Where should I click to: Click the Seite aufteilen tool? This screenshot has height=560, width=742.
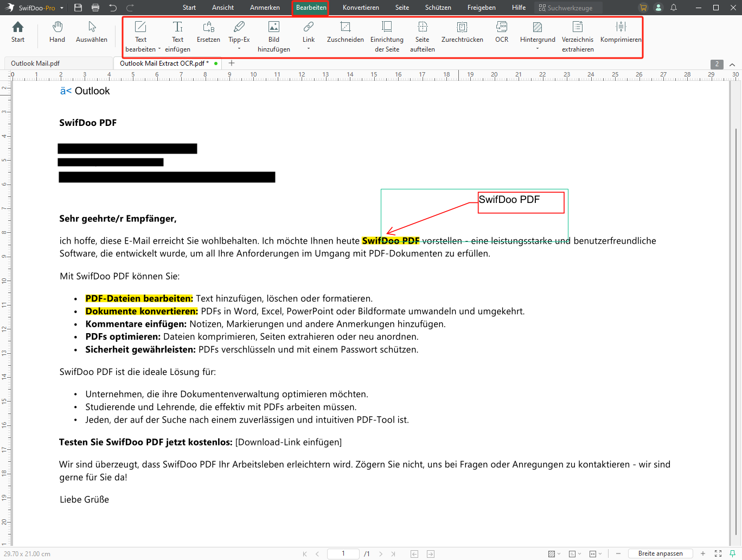tap(423, 36)
